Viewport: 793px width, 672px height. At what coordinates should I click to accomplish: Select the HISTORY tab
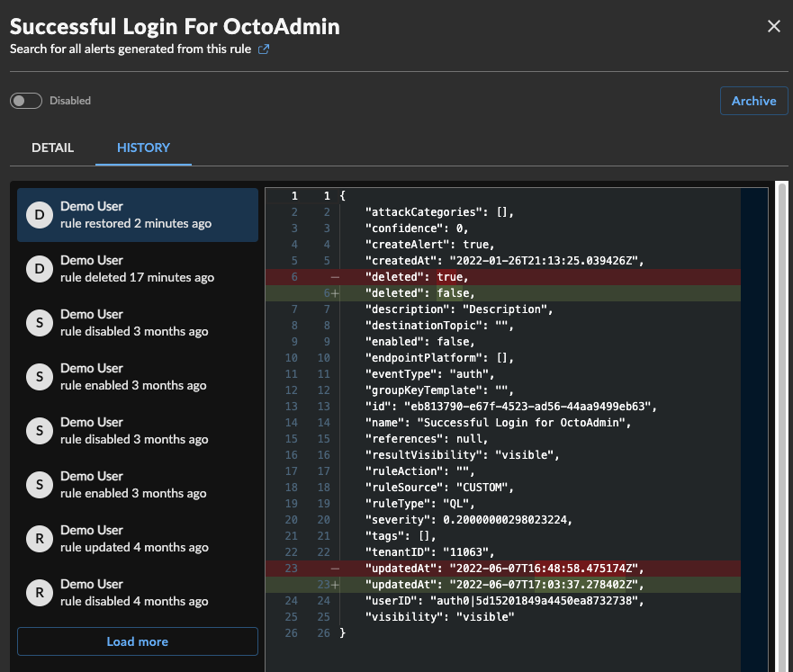pos(144,148)
